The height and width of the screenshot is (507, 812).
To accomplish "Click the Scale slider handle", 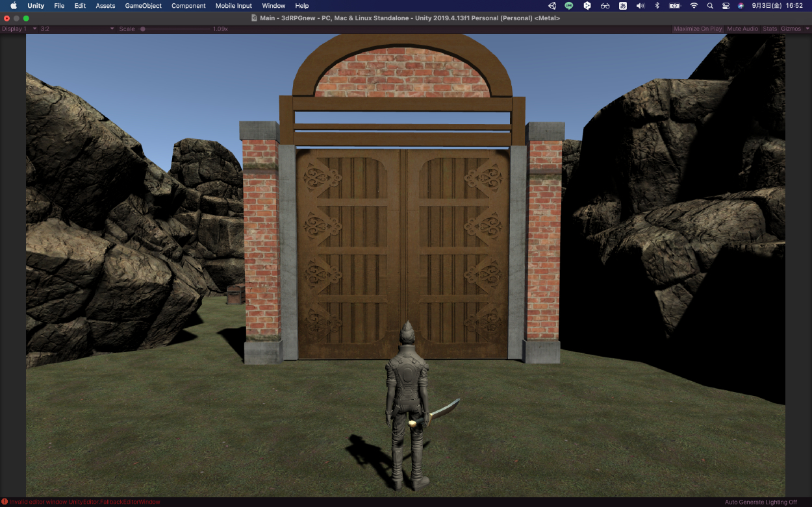I will pyautogui.click(x=143, y=29).
